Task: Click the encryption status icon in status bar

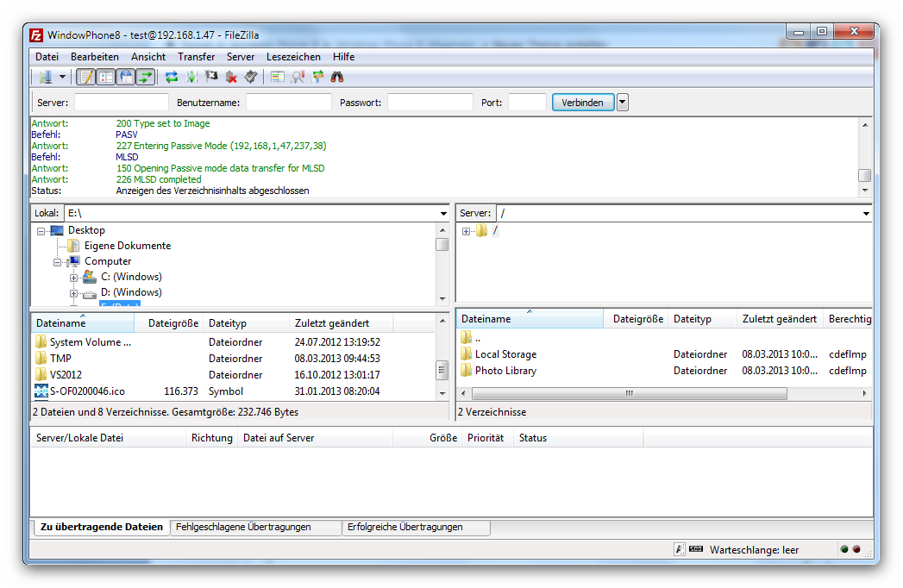Action: coord(680,549)
